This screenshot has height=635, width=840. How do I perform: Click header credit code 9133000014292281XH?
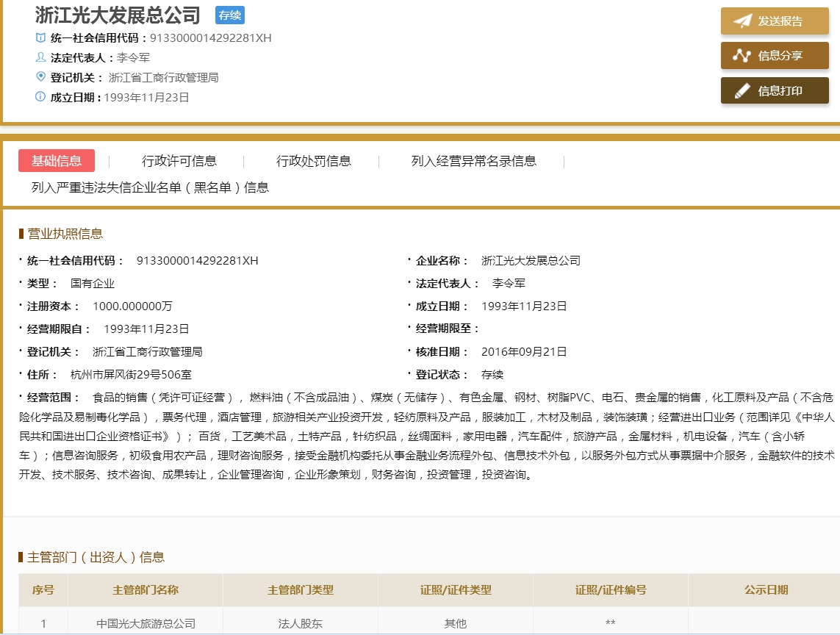[x=210, y=38]
